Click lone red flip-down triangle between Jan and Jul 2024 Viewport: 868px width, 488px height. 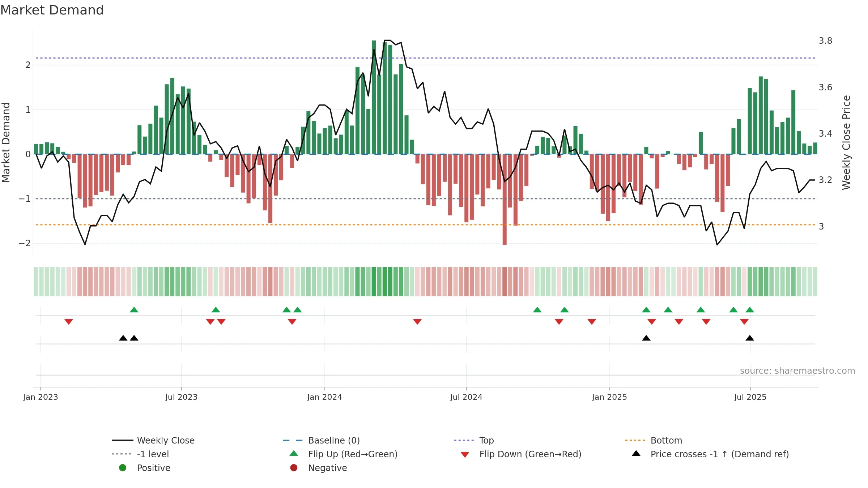tap(417, 322)
